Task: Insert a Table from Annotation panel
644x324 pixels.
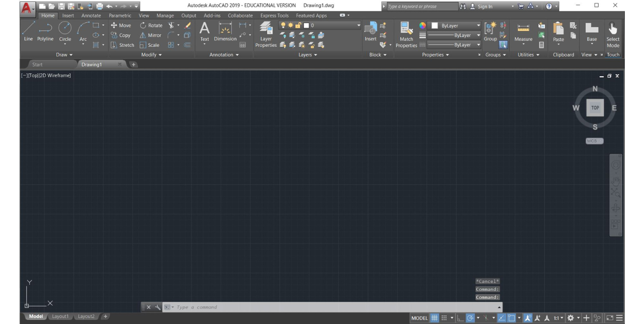Action: coord(243,45)
